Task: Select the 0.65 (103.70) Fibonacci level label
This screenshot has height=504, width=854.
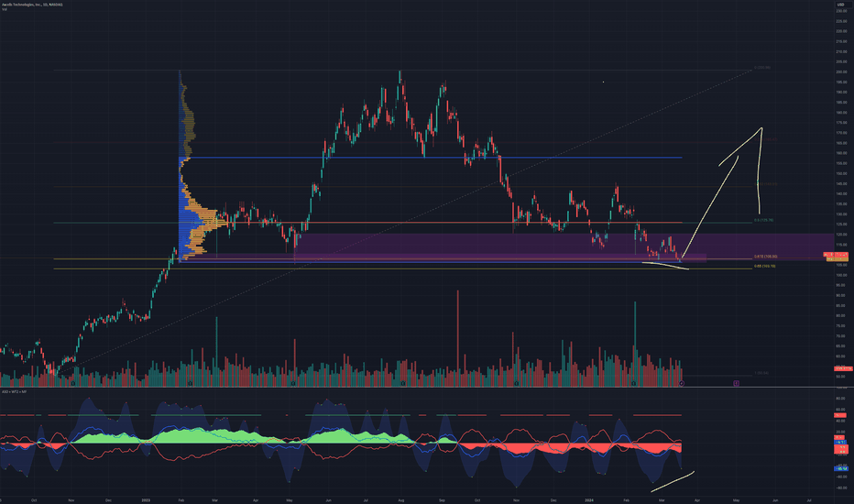Action: [x=765, y=266]
